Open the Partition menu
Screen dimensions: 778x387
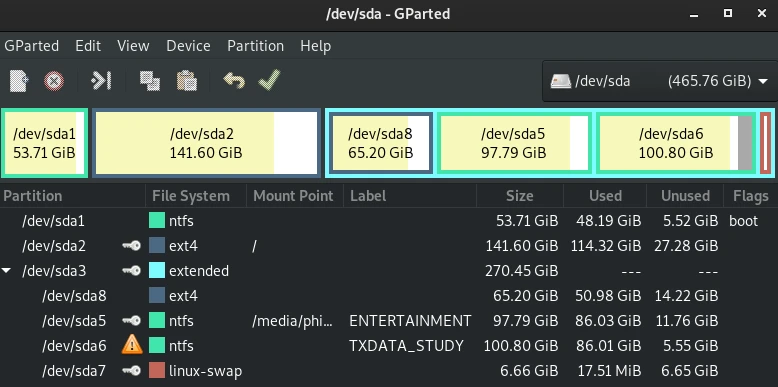click(x=256, y=46)
